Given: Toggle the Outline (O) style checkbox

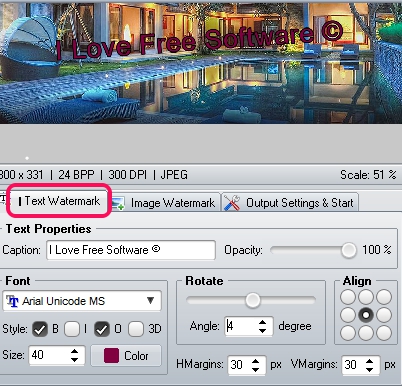Looking at the screenshot, I should click(x=102, y=329).
